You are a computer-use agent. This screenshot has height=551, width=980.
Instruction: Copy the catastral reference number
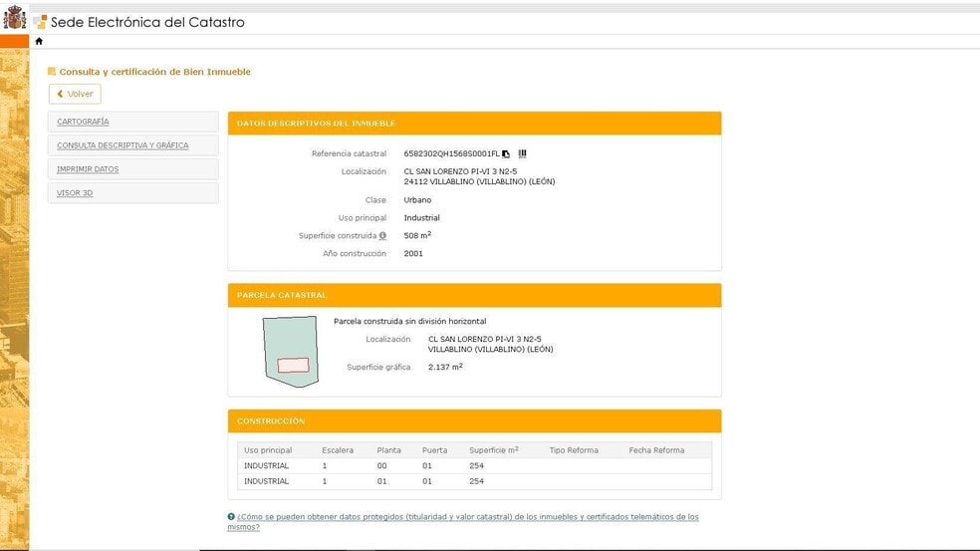[506, 154]
